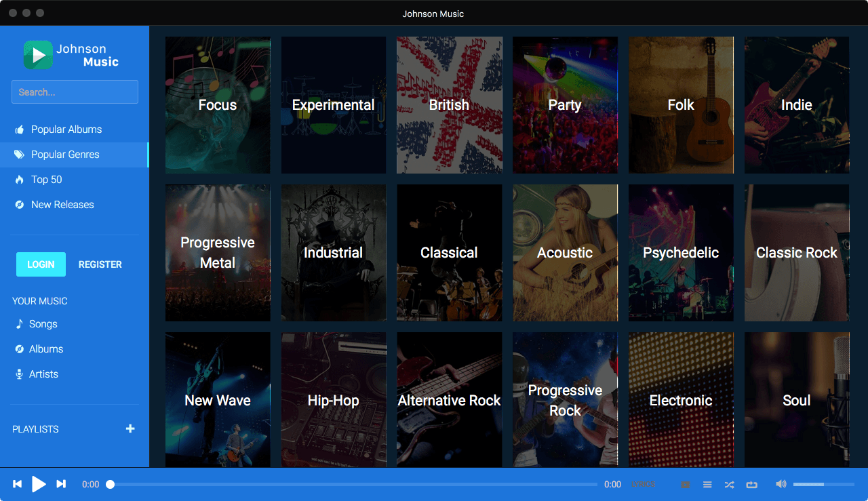
Task: Mute audio with the speaker icon
Action: click(x=781, y=484)
